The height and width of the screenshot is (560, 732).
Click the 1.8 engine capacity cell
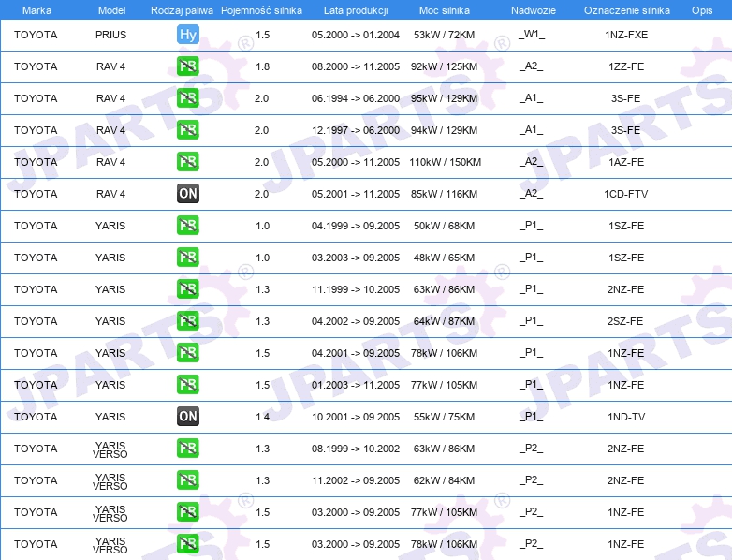coord(262,66)
